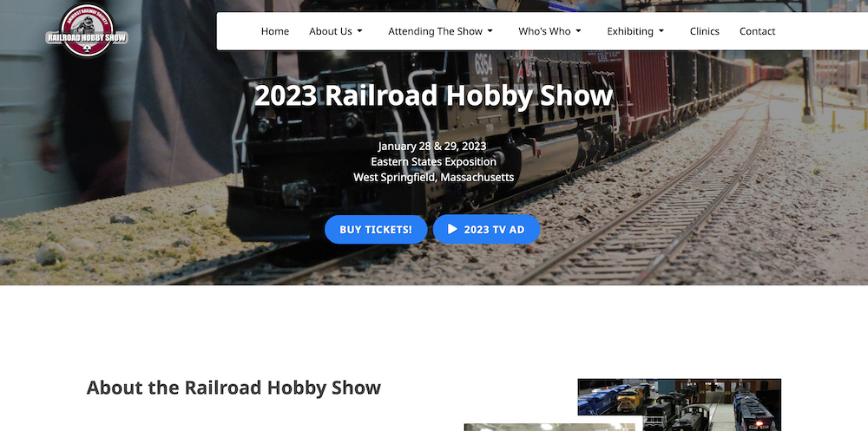The width and height of the screenshot is (868, 431).
Task: Click the About the Railroad Hobby Show heading
Action: [233, 388]
